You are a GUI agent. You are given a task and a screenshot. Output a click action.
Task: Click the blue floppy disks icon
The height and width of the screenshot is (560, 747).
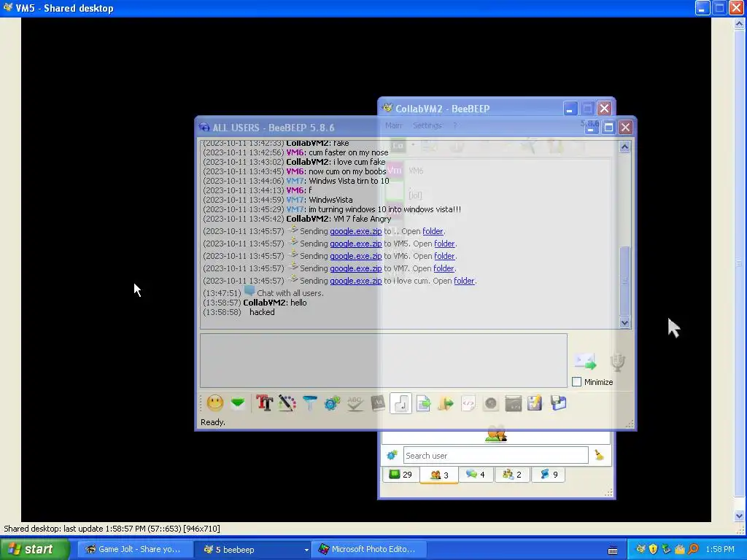click(558, 403)
